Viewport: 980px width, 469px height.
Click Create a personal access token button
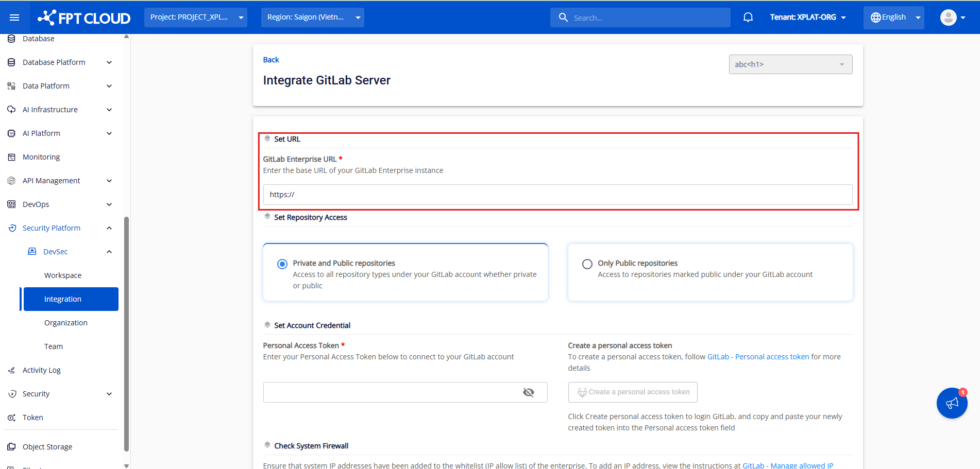pos(633,392)
